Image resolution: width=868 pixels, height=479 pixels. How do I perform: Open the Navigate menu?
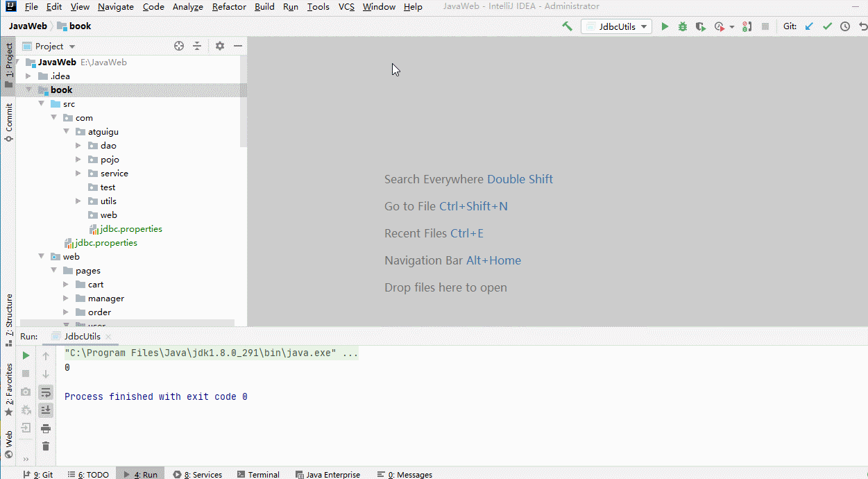[116, 7]
